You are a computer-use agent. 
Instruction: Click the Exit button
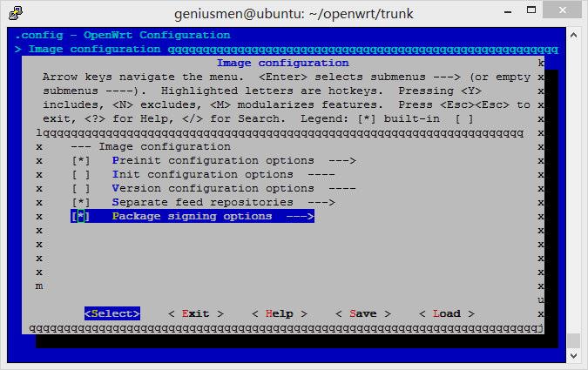pyautogui.click(x=196, y=313)
